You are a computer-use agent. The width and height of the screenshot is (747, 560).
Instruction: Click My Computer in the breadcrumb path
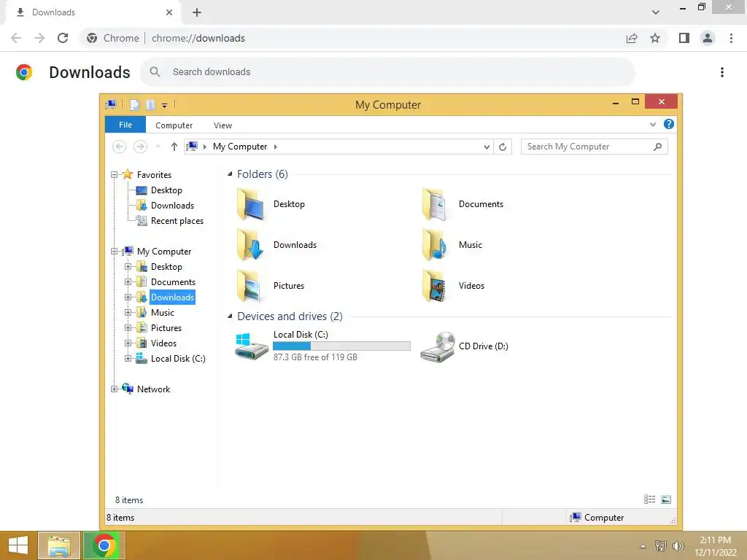pos(239,147)
